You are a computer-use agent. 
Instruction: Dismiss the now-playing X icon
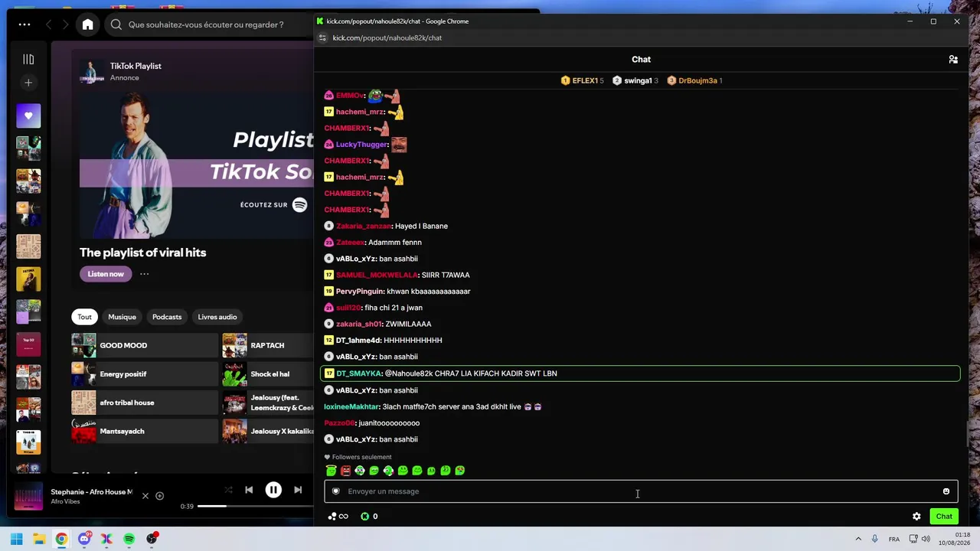coord(145,496)
